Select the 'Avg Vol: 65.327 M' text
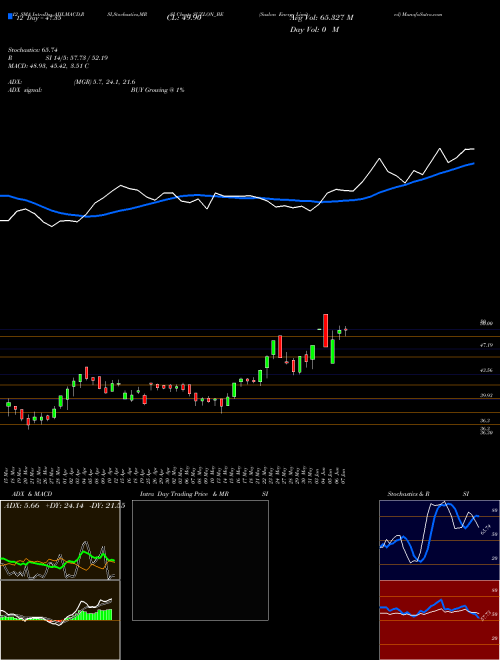 coord(321,18)
